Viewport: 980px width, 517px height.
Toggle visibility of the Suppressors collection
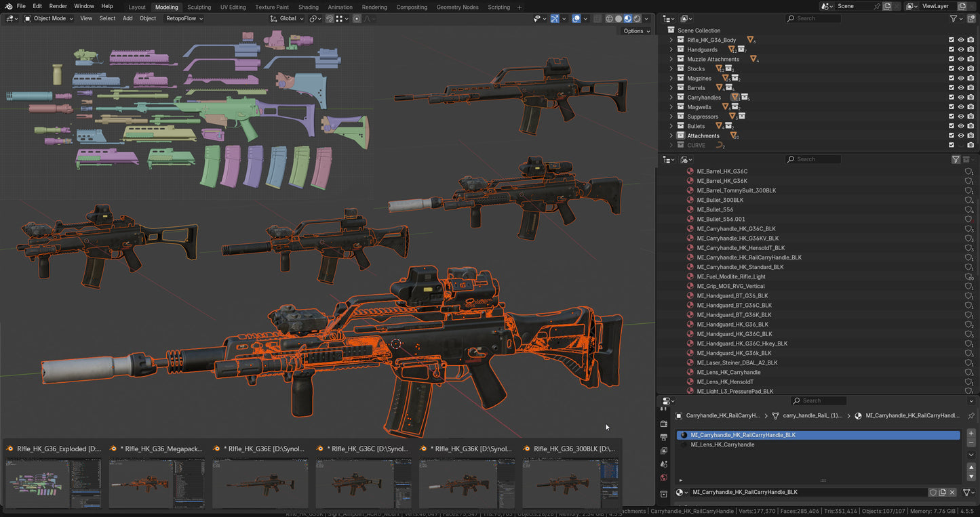click(961, 116)
